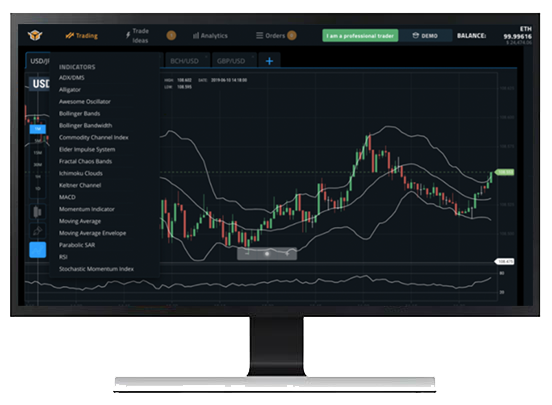The image size is (552, 405).
Task: Select the 30M timeframe
Action: [x=38, y=165]
